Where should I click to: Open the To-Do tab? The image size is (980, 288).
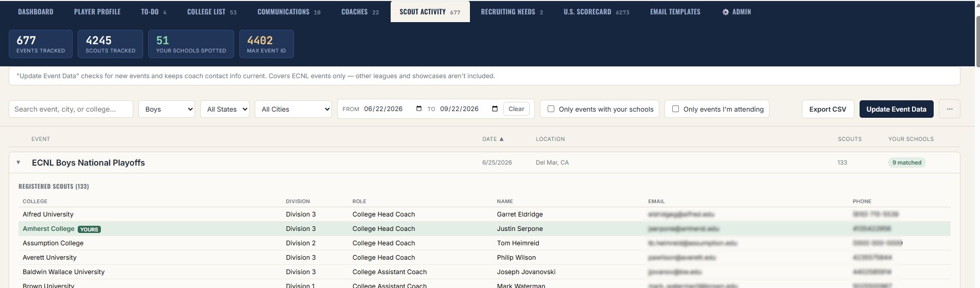(153, 12)
